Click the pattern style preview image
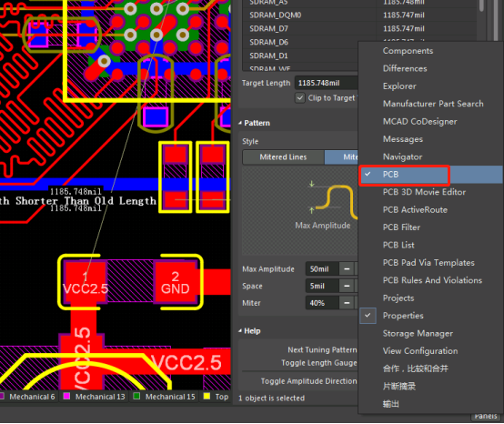 pos(300,211)
